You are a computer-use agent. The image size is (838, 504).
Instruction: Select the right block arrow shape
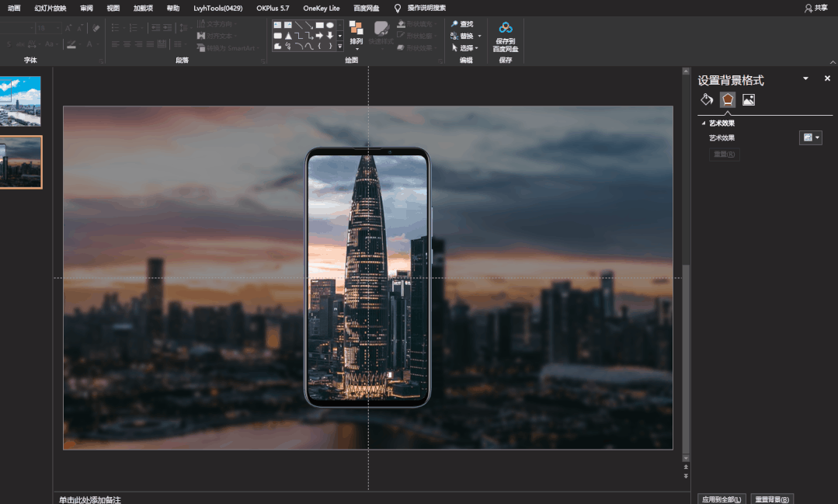pyautogui.click(x=320, y=36)
